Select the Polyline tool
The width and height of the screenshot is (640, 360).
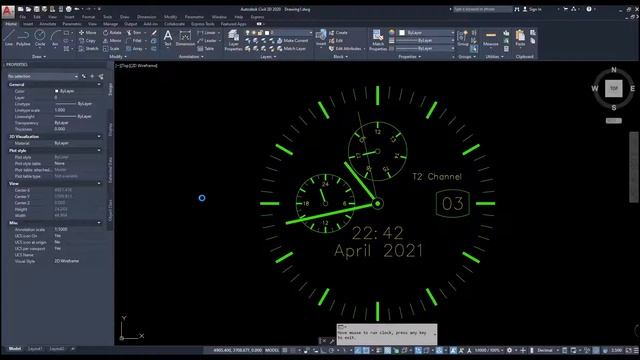tap(23, 38)
